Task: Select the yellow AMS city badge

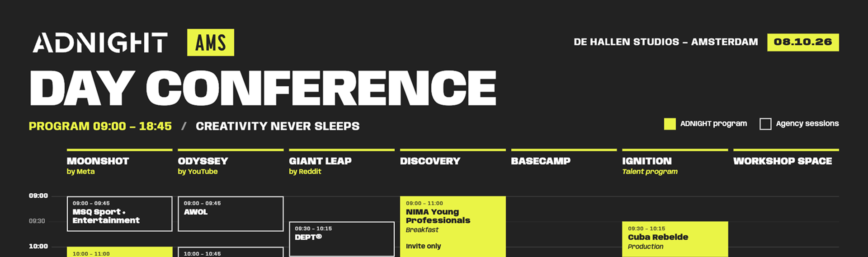Action: pos(211,42)
